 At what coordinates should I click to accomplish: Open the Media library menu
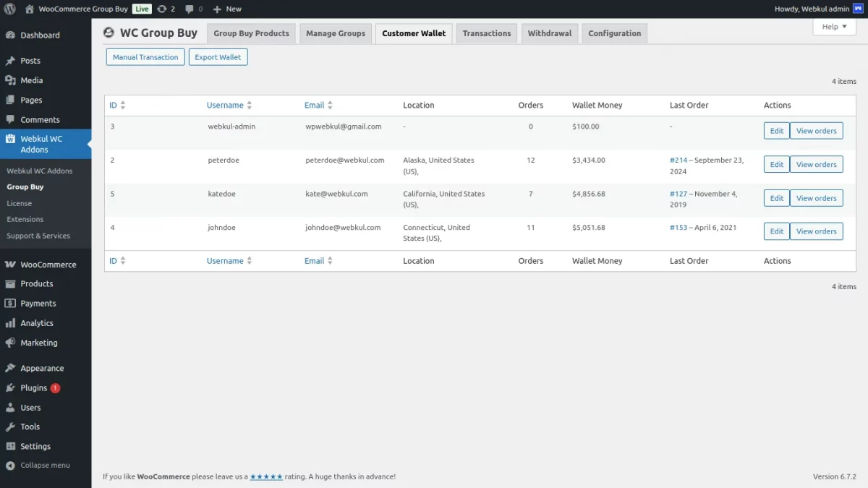31,80
